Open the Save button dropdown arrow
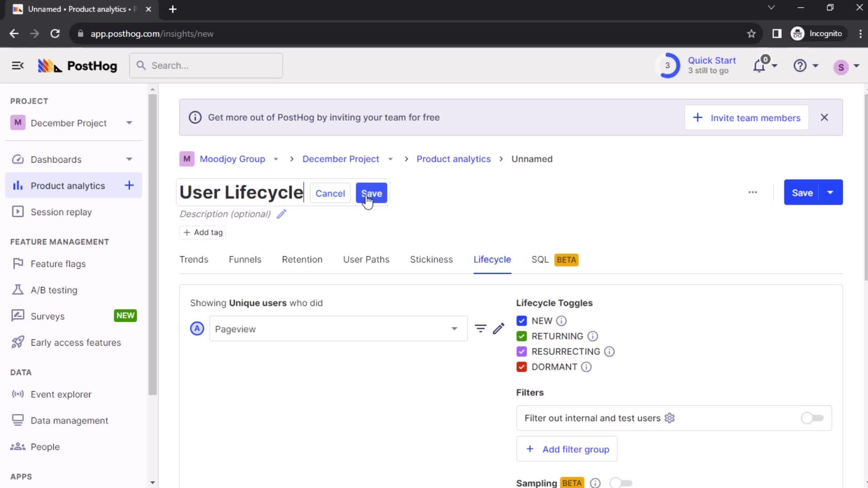The image size is (868, 488). (x=830, y=192)
